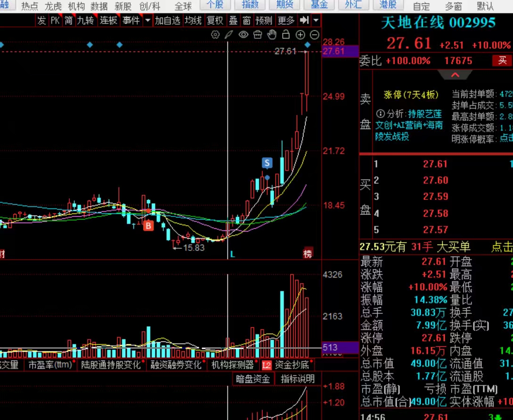Switch to the 期货 tab
The width and height of the screenshot is (513, 420).
pos(285,5)
